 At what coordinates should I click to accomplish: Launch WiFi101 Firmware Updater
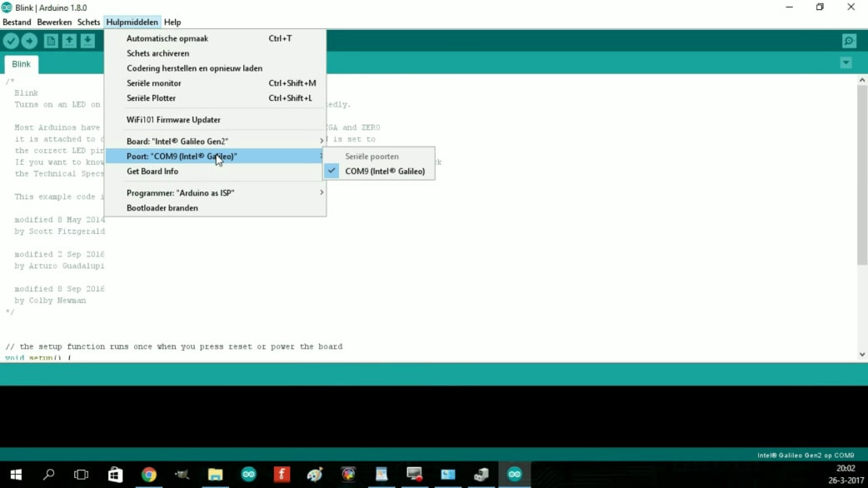tap(216, 120)
